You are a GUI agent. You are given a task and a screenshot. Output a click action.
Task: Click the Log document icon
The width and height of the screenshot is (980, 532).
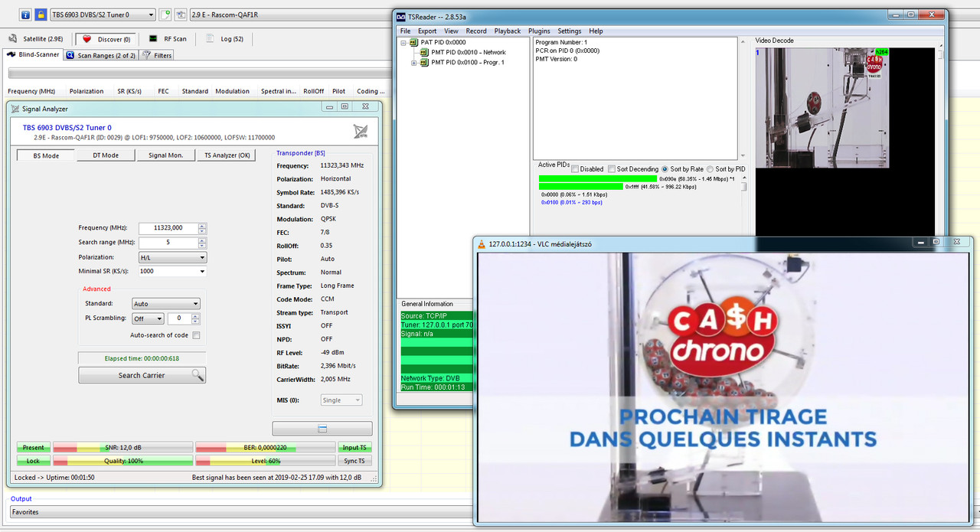click(x=211, y=38)
